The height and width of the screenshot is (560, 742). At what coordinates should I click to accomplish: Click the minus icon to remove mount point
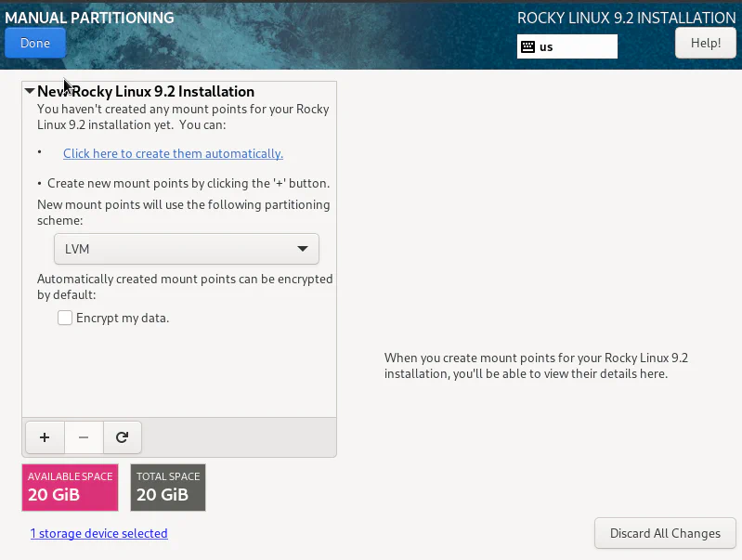tap(84, 437)
